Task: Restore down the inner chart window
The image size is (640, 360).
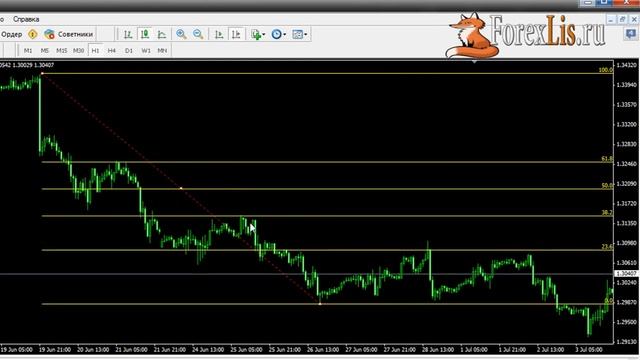Action: (622, 19)
